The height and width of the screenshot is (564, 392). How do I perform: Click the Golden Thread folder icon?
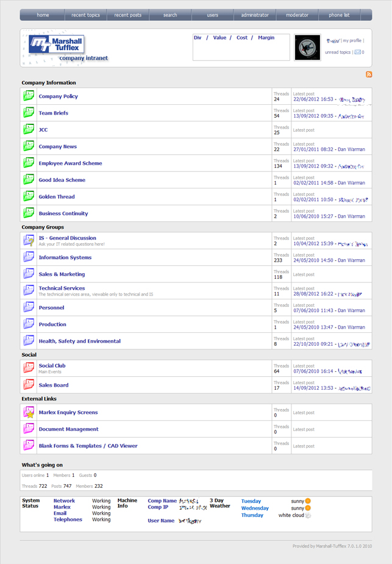29,196
